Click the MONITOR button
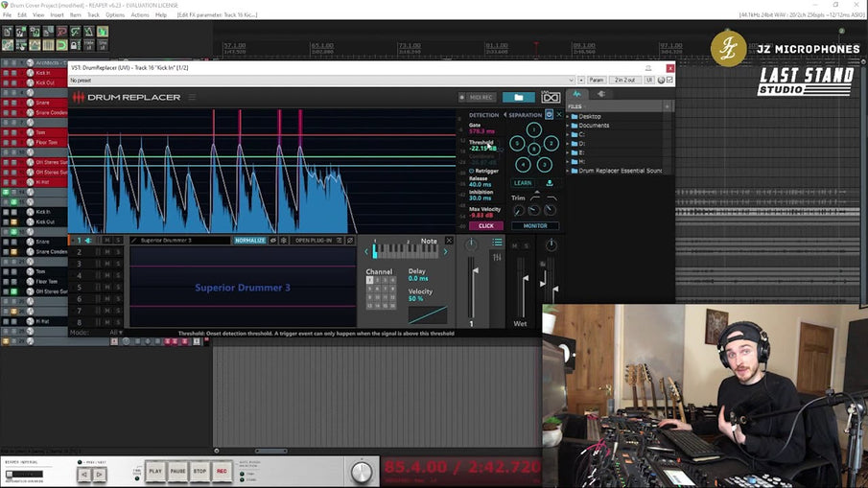The height and width of the screenshot is (488, 868). (535, 225)
